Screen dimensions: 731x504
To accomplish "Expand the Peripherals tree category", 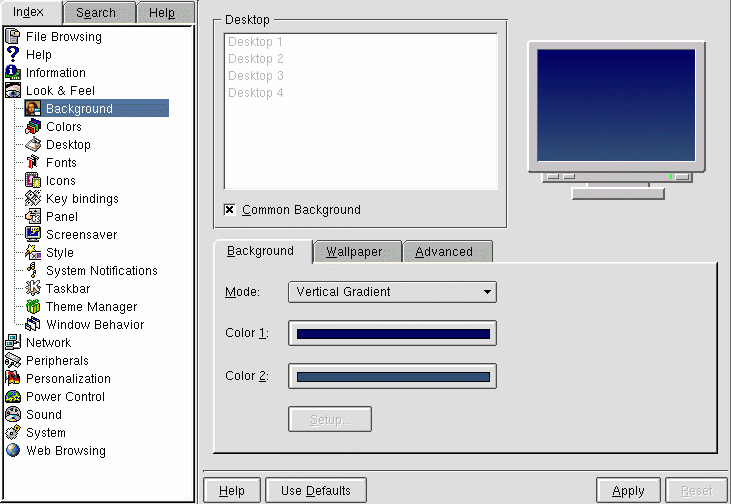I will (13, 361).
